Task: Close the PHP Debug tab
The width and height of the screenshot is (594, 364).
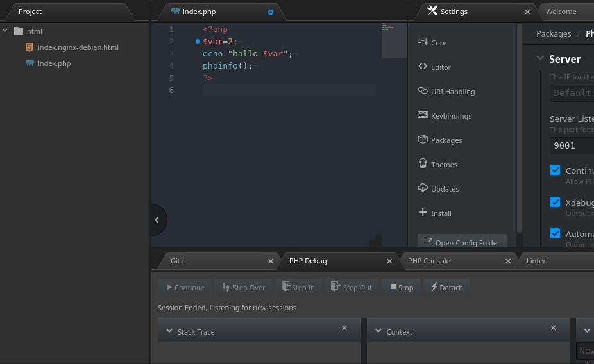Action: pos(389,261)
